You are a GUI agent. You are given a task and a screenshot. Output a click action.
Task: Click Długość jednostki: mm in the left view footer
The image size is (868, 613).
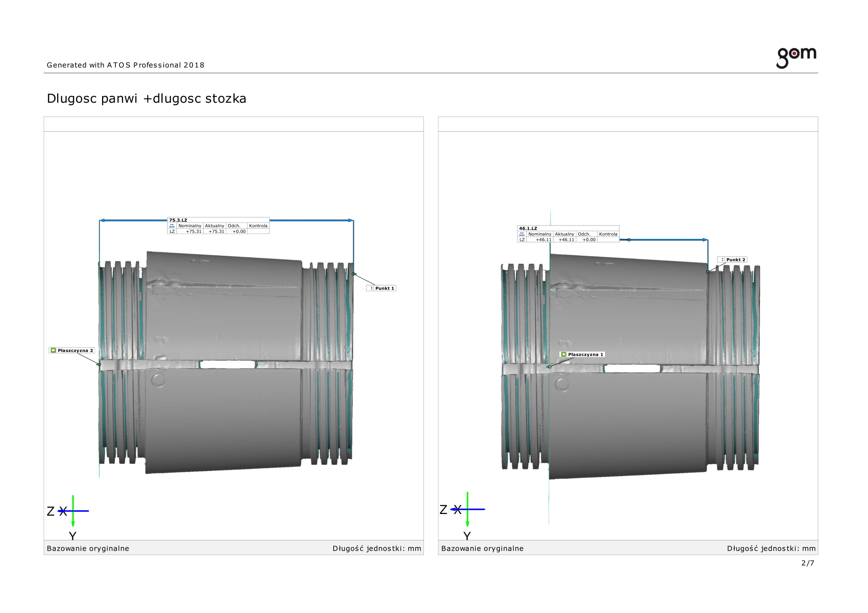coord(377,548)
